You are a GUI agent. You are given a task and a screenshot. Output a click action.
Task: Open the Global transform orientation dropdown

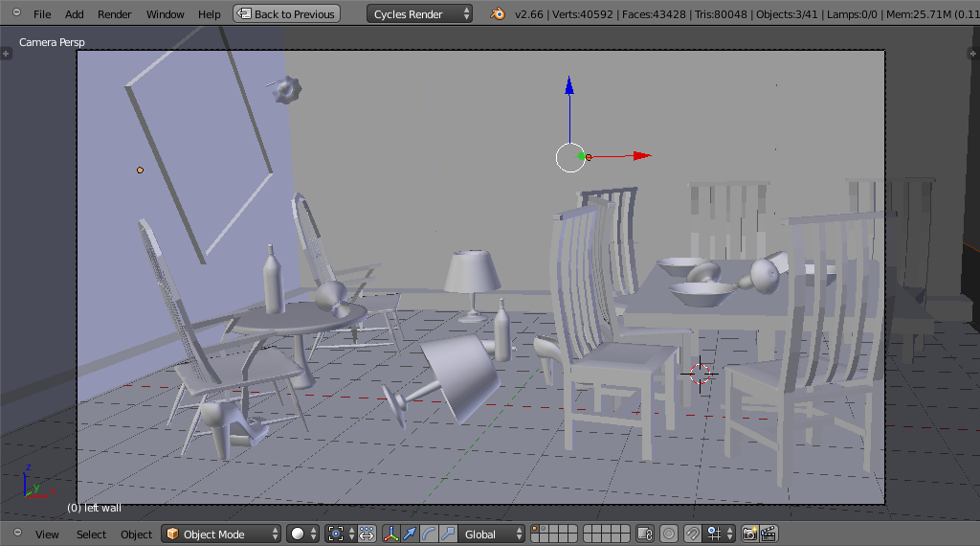492,534
